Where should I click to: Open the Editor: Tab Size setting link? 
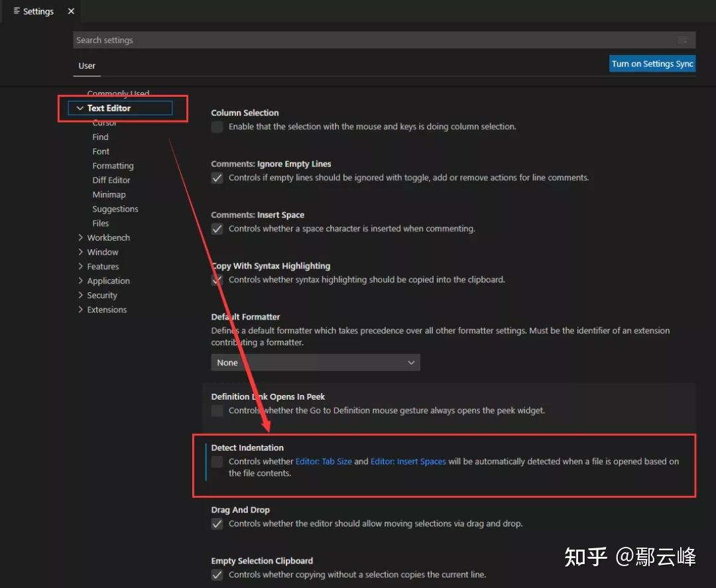click(323, 461)
